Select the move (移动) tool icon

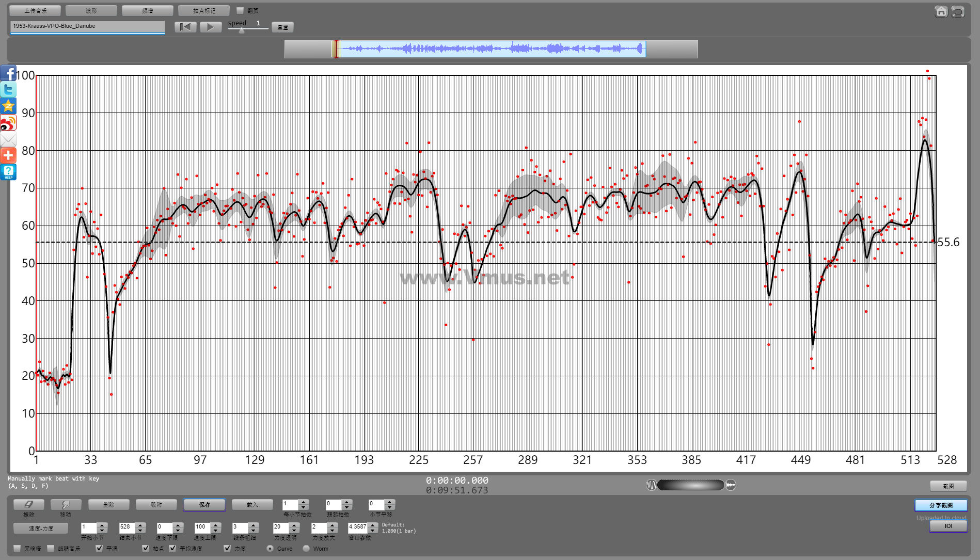tap(66, 504)
